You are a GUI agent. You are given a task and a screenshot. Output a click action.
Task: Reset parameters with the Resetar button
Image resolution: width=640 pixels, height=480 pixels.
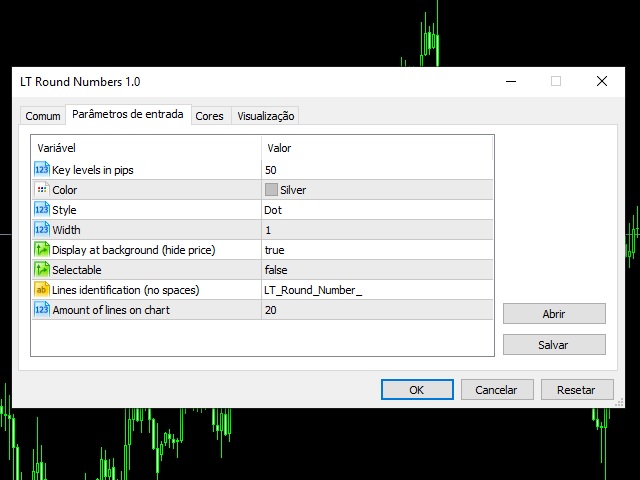coord(577,390)
